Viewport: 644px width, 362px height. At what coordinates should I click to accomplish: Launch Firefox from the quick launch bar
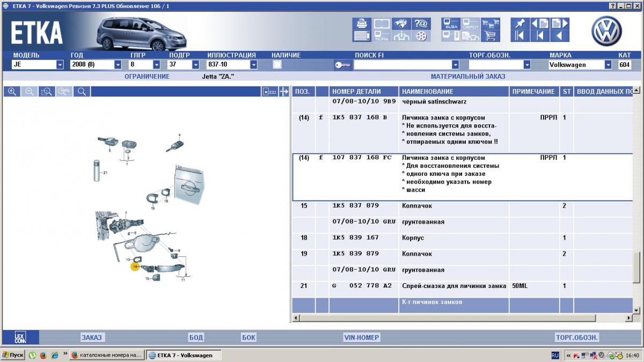[x=42, y=355]
